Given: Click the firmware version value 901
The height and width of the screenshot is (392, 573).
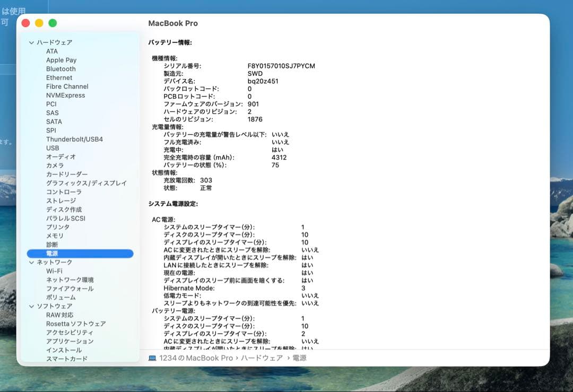Looking at the screenshot, I should click(x=253, y=104).
